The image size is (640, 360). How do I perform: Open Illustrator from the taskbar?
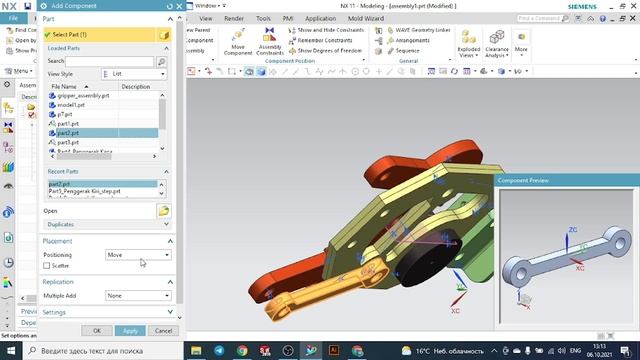(334, 351)
